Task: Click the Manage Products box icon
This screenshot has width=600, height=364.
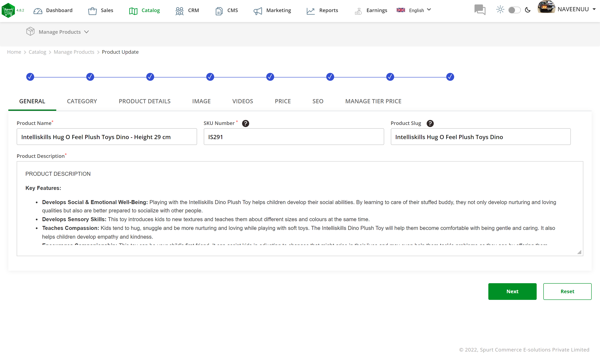Action: point(30,31)
